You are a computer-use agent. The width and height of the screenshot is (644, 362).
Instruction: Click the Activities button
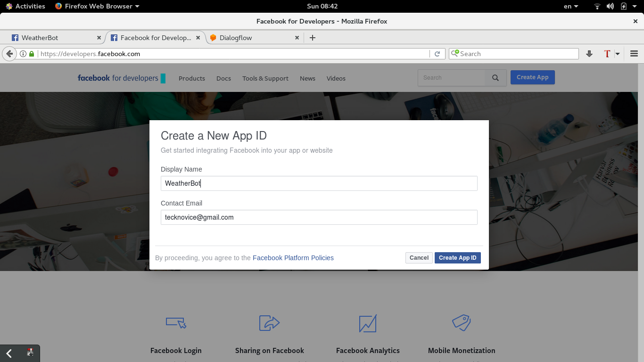26,6
